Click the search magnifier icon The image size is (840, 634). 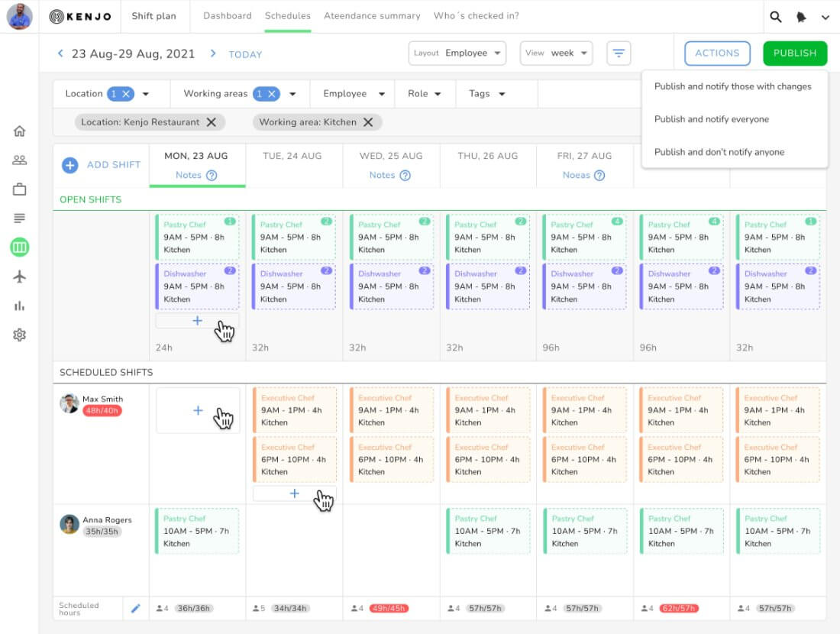(x=775, y=17)
